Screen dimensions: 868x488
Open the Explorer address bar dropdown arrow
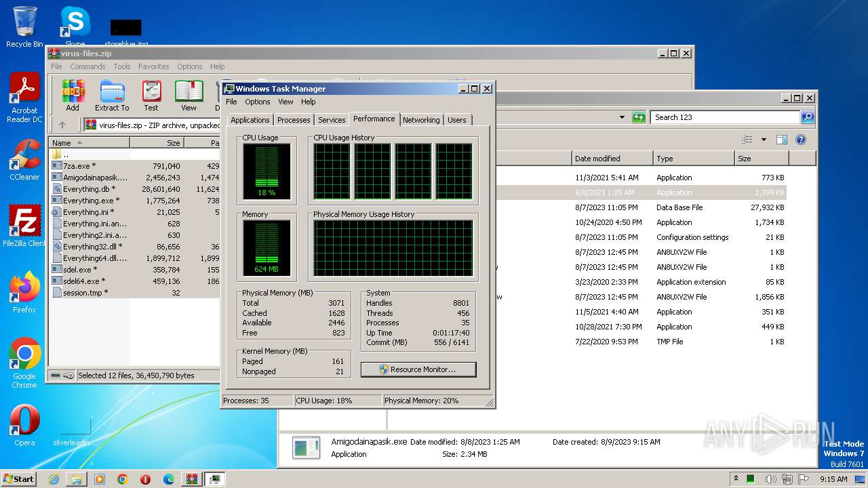click(x=622, y=117)
